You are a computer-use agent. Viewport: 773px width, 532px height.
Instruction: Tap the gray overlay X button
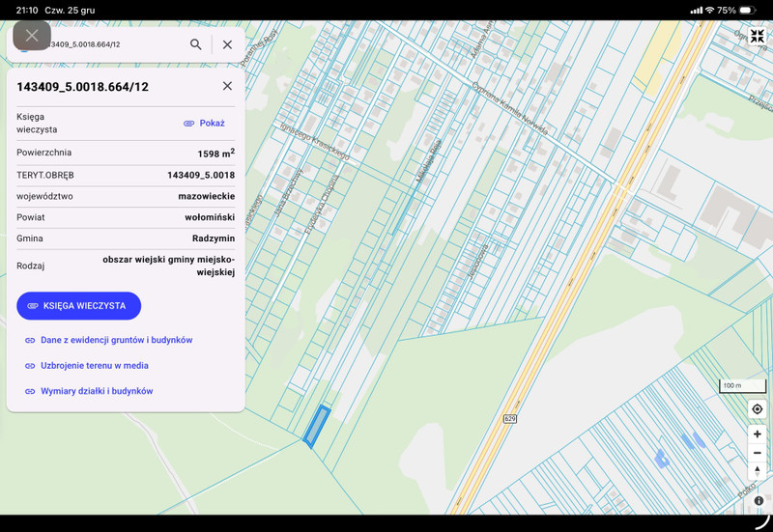click(32, 36)
